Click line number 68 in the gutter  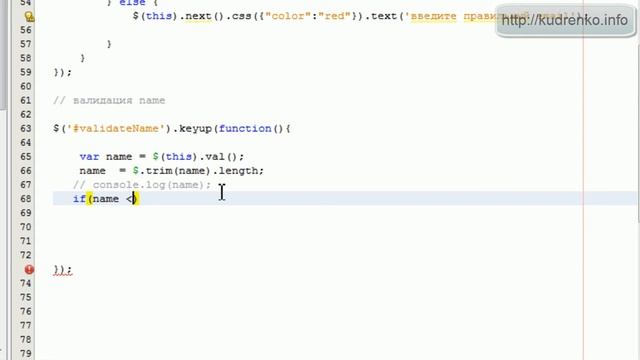(x=26, y=199)
